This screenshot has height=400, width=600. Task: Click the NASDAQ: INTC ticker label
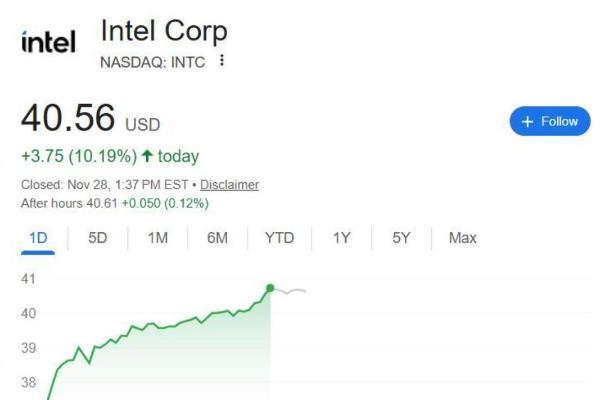click(153, 61)
